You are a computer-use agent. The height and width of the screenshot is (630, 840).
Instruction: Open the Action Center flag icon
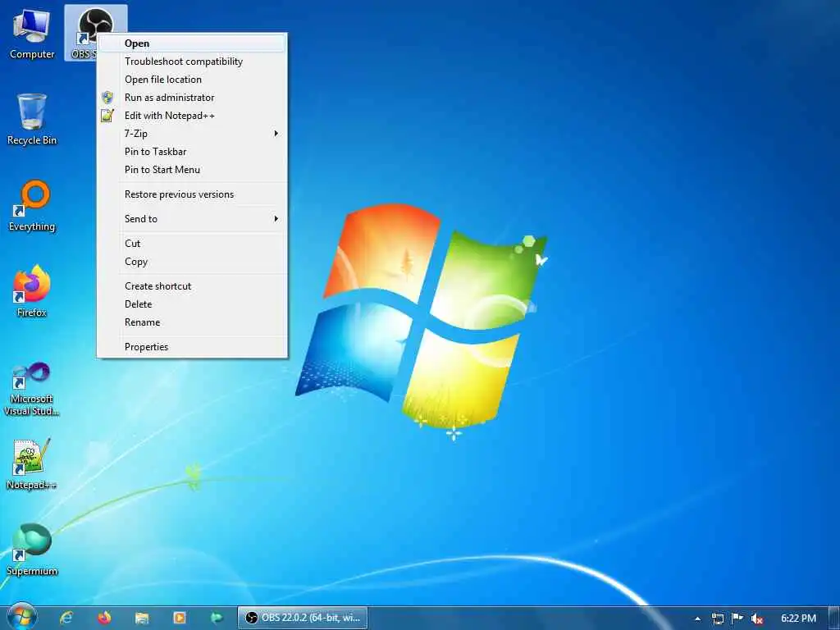[737, 619]
